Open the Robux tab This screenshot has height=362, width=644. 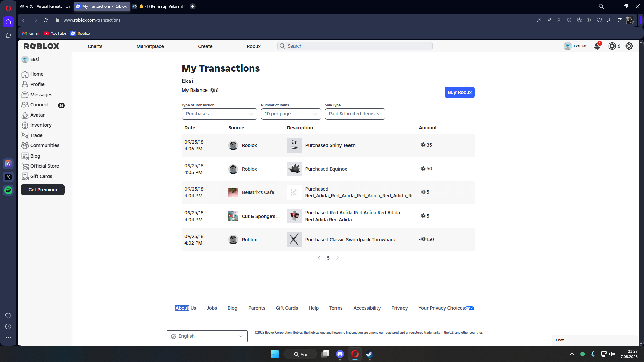(x=254, y=46)
